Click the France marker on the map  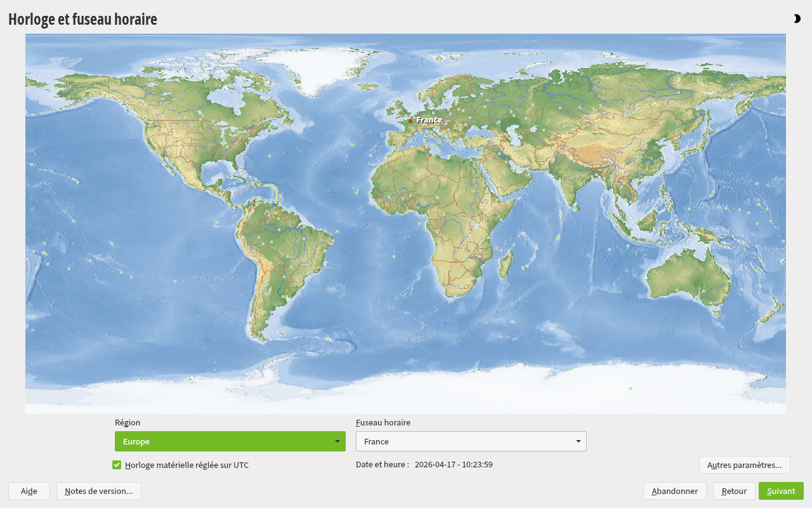410,121
